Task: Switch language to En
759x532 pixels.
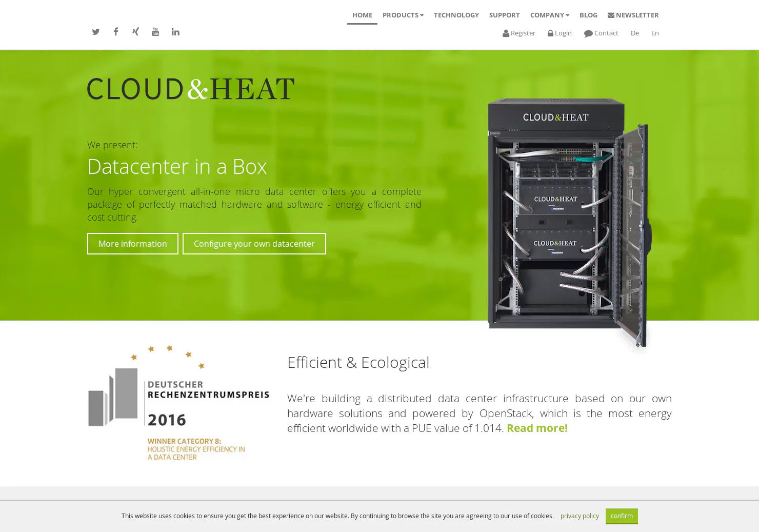Action: tap(655, 33)
